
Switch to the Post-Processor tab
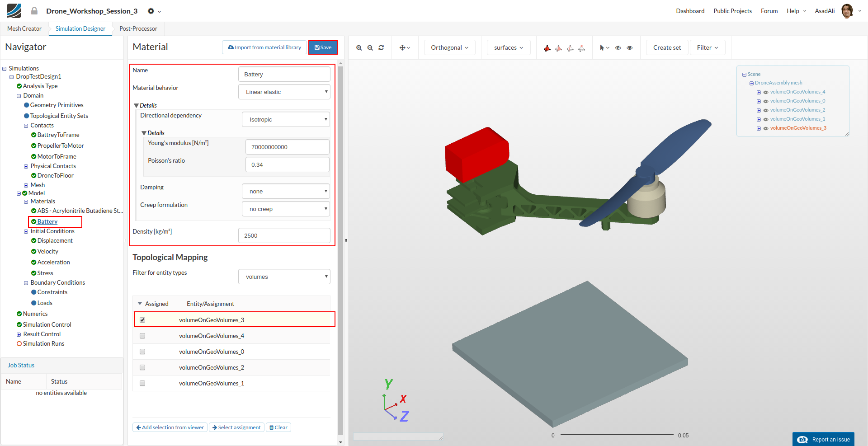click(x=138, y=28)
